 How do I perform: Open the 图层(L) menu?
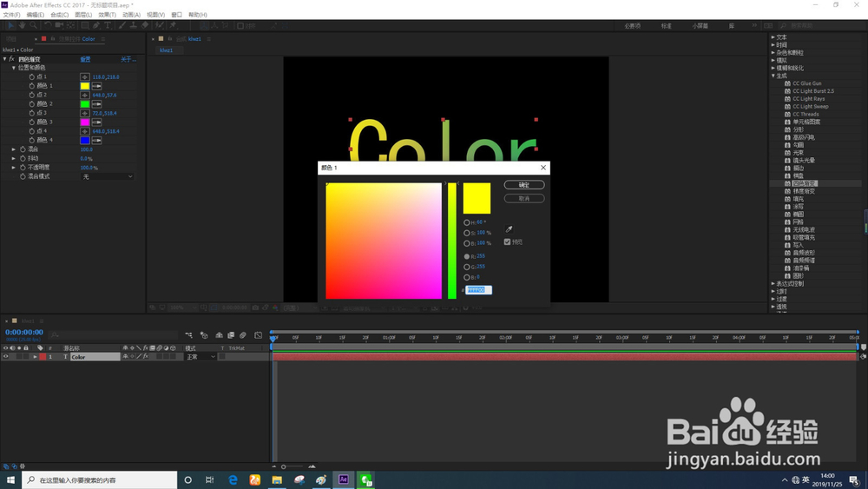83,15
